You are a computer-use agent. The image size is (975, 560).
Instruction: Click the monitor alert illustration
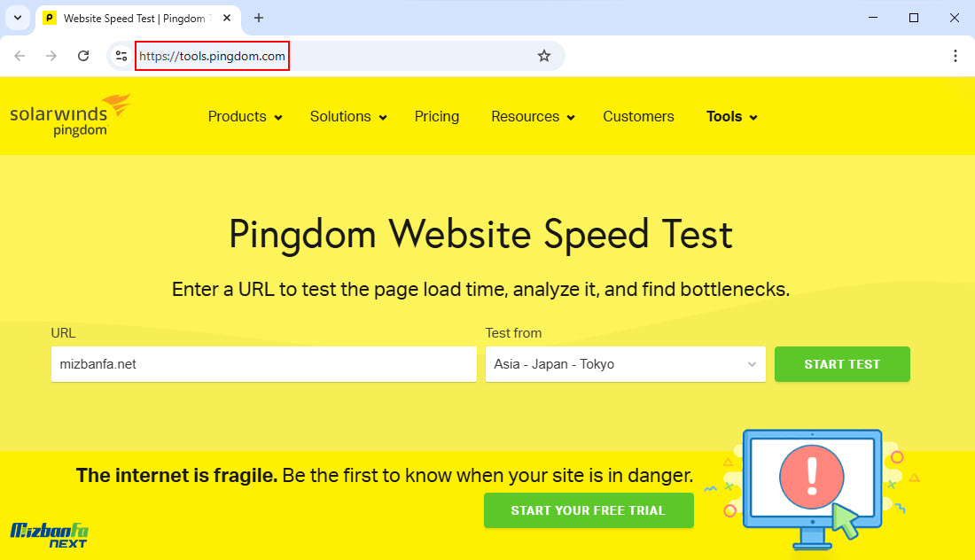point(812,488)
